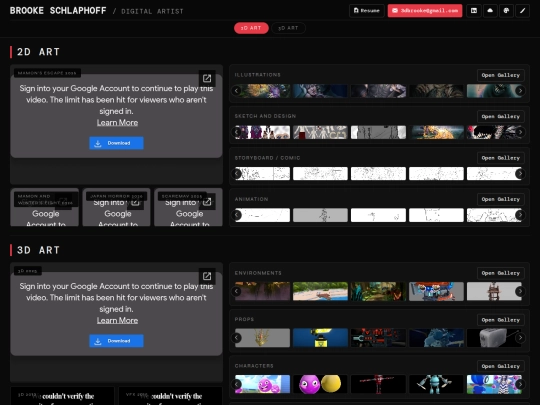Show previous Illustrations thumbnails with left arrow

[x=236, y=91]
